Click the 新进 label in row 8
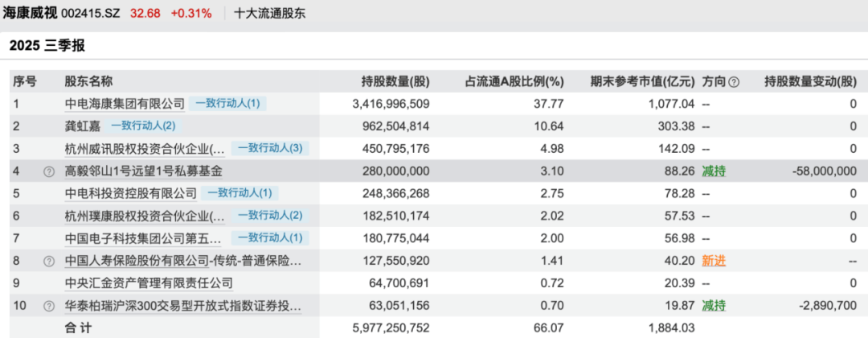 coord(714,262)
